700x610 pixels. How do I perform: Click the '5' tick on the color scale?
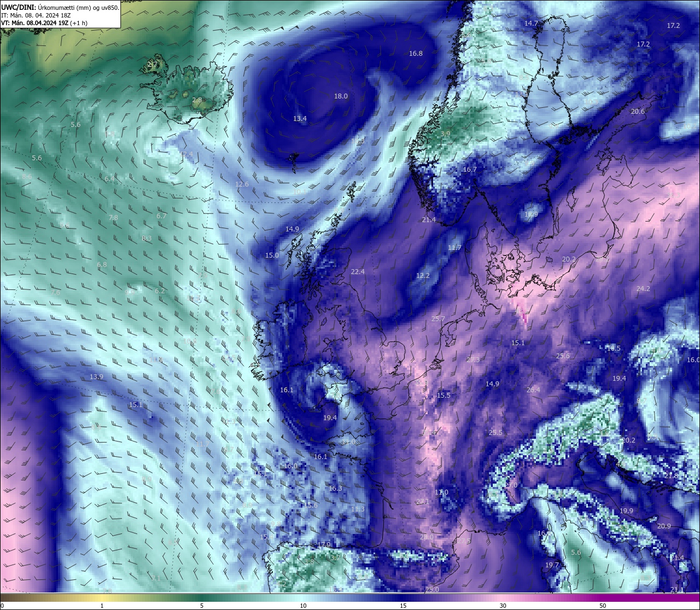click(202, 606)
